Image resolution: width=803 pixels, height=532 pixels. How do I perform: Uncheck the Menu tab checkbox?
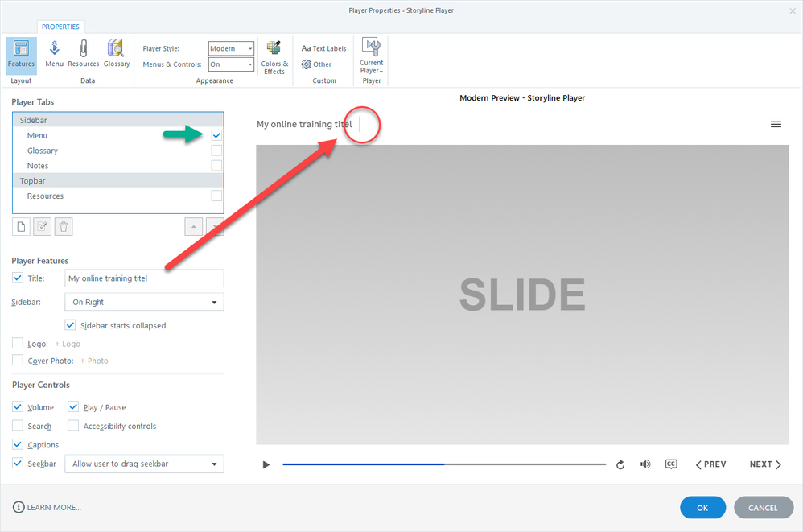(x=216, y=135)
